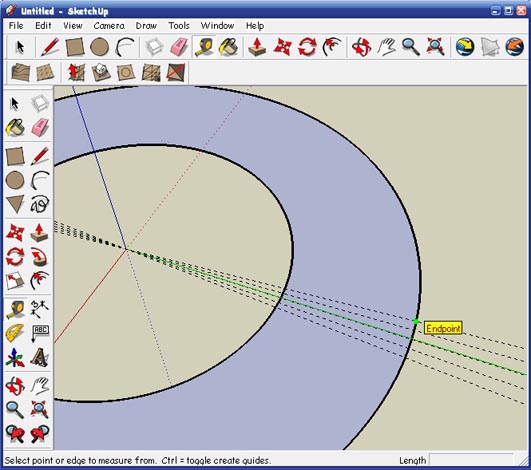Click the Toggle Terrain icon

[x=490, y=47]
